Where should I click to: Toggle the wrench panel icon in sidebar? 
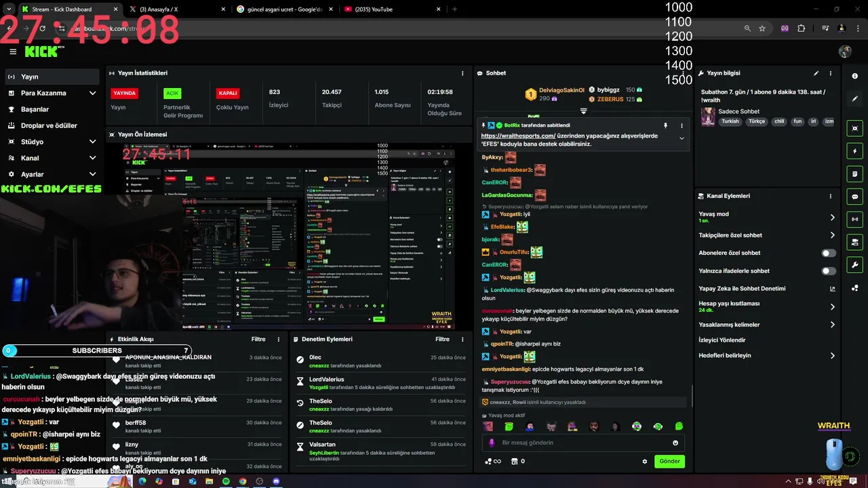point(855,265)
